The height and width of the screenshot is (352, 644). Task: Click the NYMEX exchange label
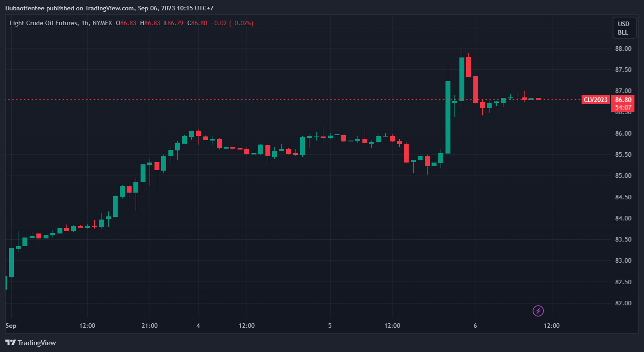[102, 23]
